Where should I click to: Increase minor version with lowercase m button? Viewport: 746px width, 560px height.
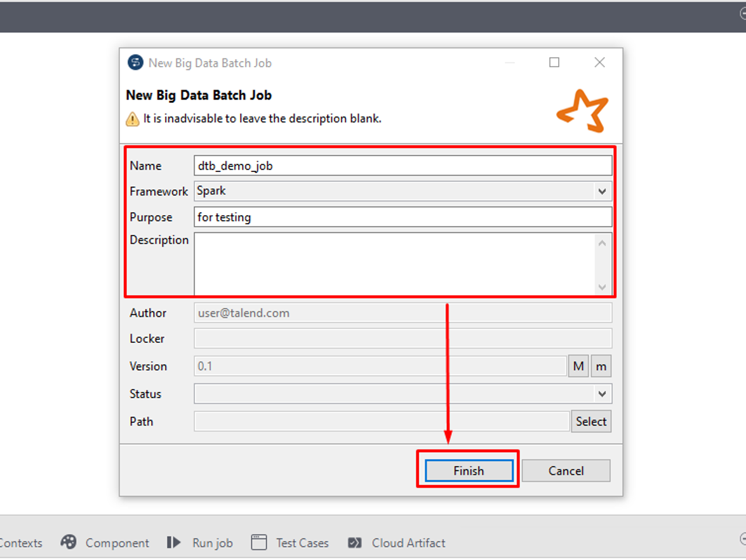coord(601,366)
